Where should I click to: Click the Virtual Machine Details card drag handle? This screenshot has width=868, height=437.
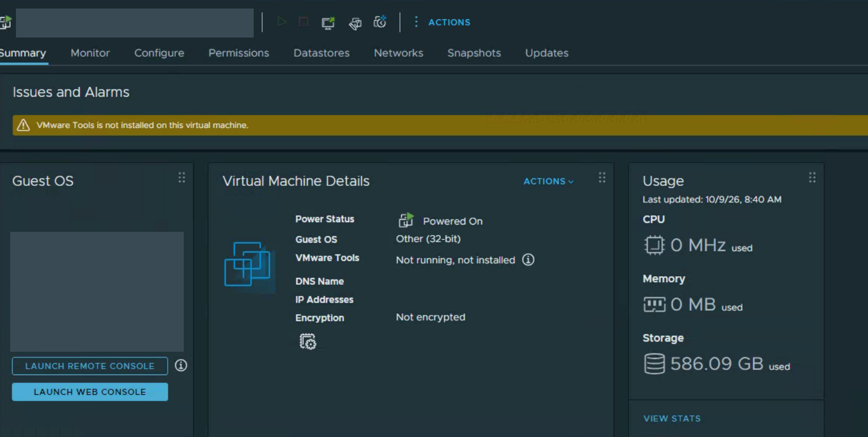click(602, 178)
